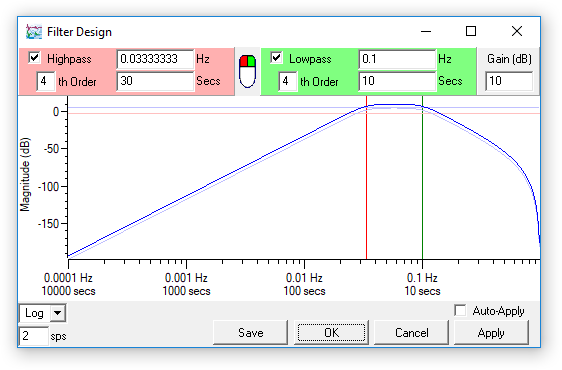Viewport: 562px width, 370px height.
Task: Click the 0.001 Hz axis label
Action: pyautogui.click(x=186, y=278)
